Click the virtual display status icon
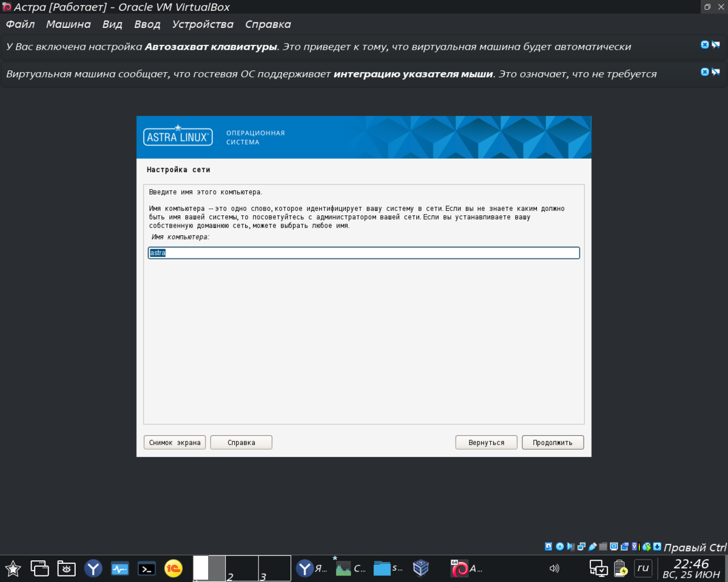 (613, 547)
